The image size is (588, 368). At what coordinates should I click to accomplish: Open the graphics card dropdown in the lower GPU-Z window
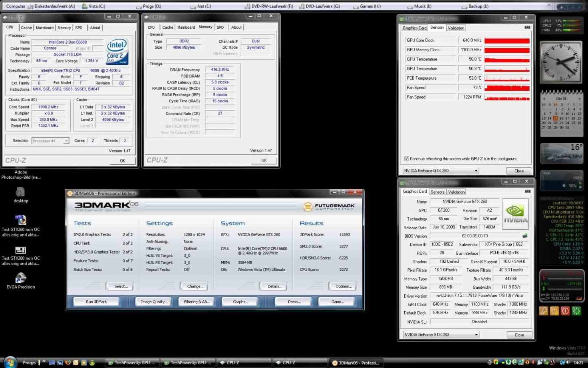coord(441,334)
